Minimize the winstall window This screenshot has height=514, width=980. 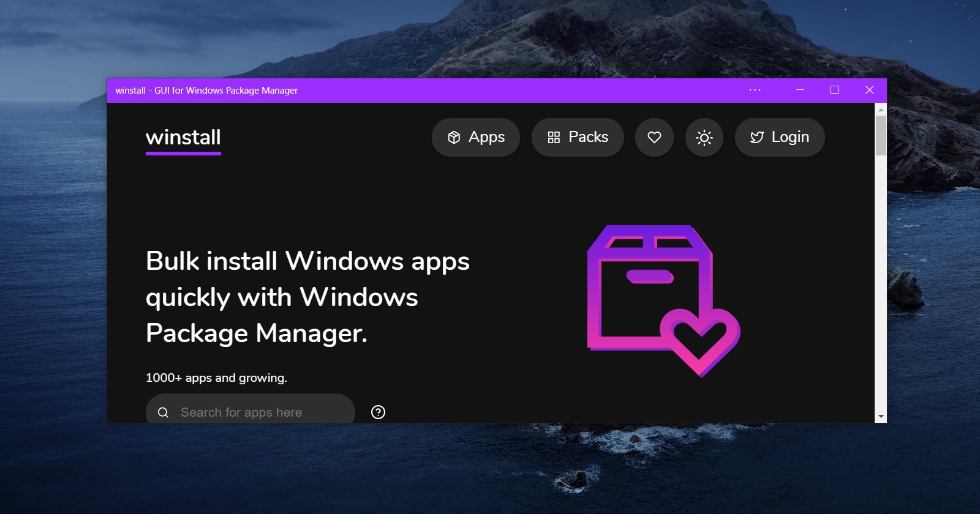[800, 90]
